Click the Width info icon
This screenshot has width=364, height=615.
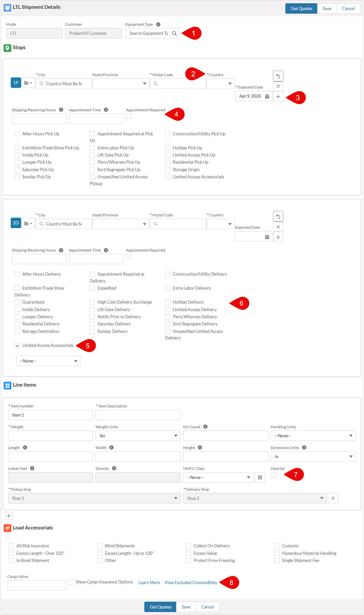click(111, 447)
